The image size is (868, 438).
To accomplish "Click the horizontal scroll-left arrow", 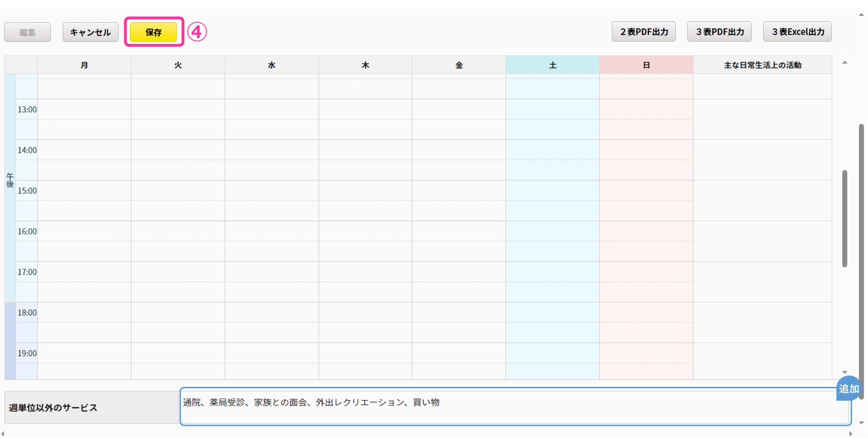I will click(3, 434).
